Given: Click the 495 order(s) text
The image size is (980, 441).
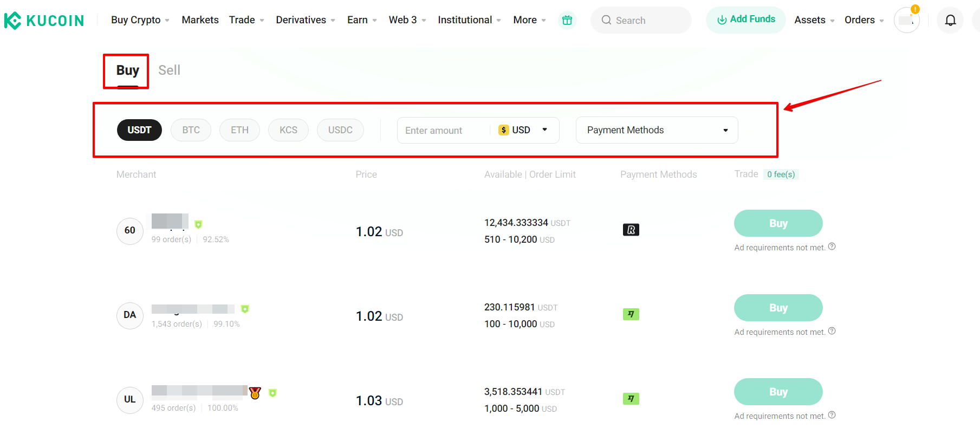Looking at the screenshot, I should click(x=173, y=408).
